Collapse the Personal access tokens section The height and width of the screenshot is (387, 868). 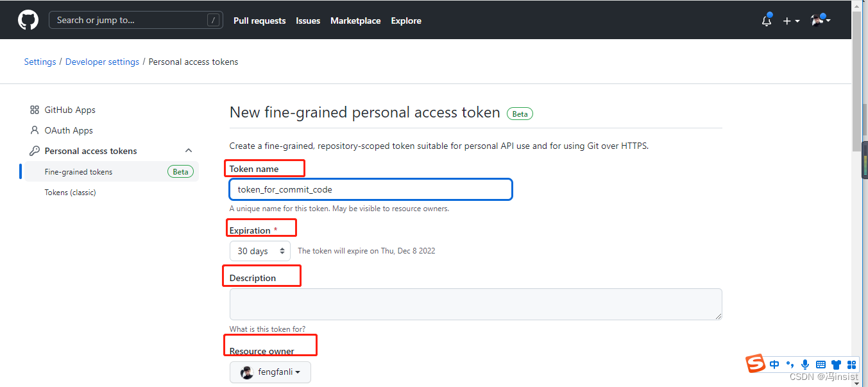(x=189, y=151)
